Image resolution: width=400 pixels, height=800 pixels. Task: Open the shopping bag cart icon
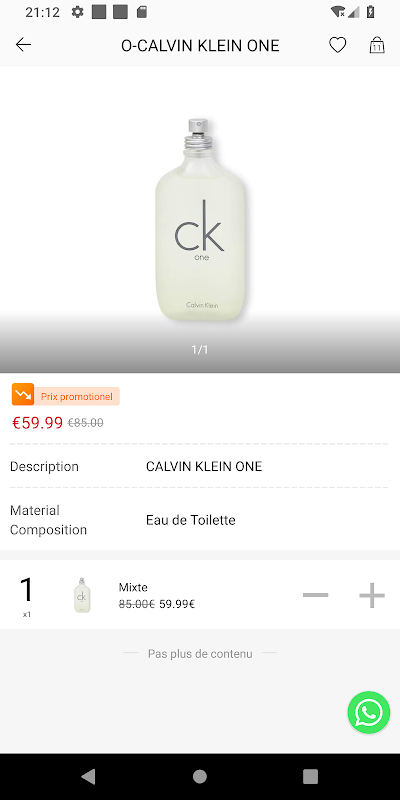coord(377,45)
